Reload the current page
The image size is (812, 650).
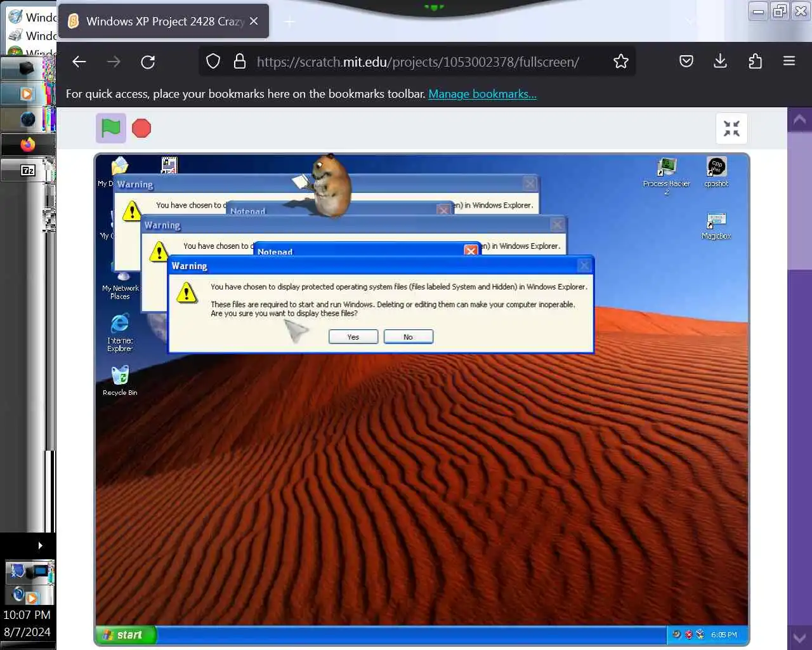coord(148,62)
